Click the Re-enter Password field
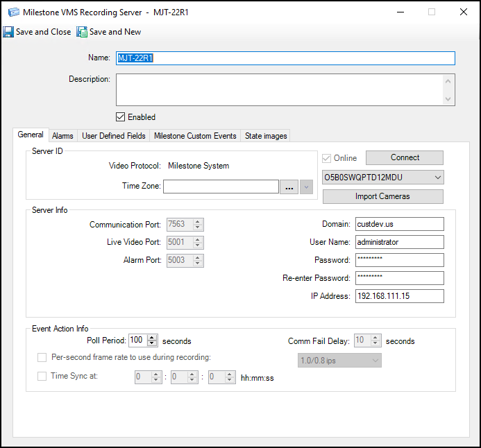481x448 pixels. pos(399,278)
